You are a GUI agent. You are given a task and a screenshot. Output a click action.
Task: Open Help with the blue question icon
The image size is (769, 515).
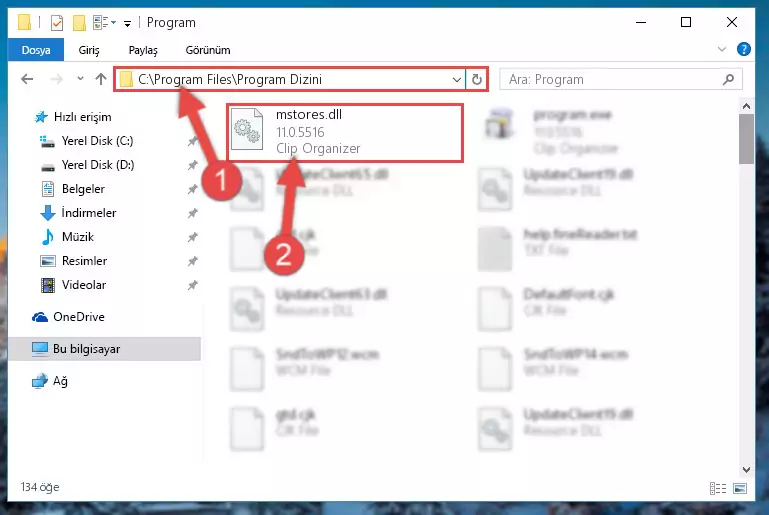pyautogui.click(x=743, y=49)
